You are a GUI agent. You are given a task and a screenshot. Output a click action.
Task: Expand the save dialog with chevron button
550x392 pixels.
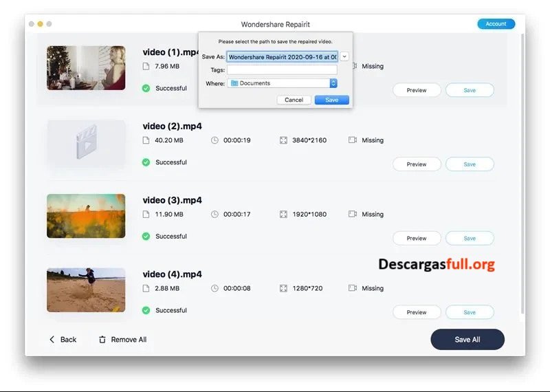(344, 56)
